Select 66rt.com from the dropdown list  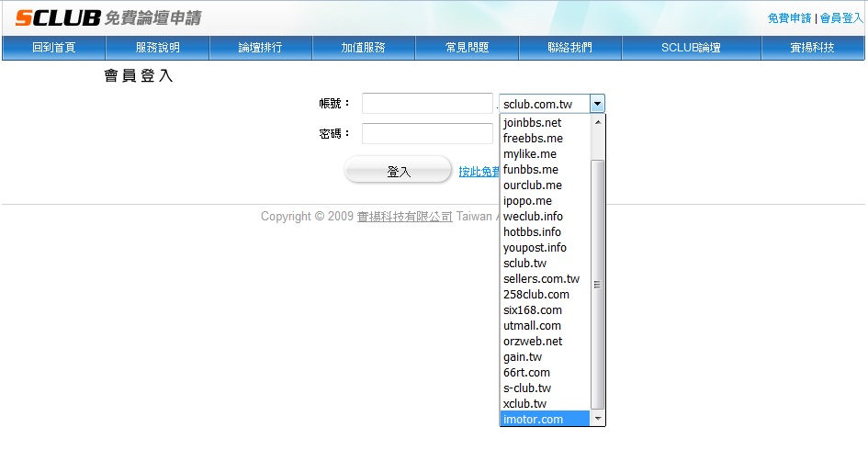coord(545,372)
